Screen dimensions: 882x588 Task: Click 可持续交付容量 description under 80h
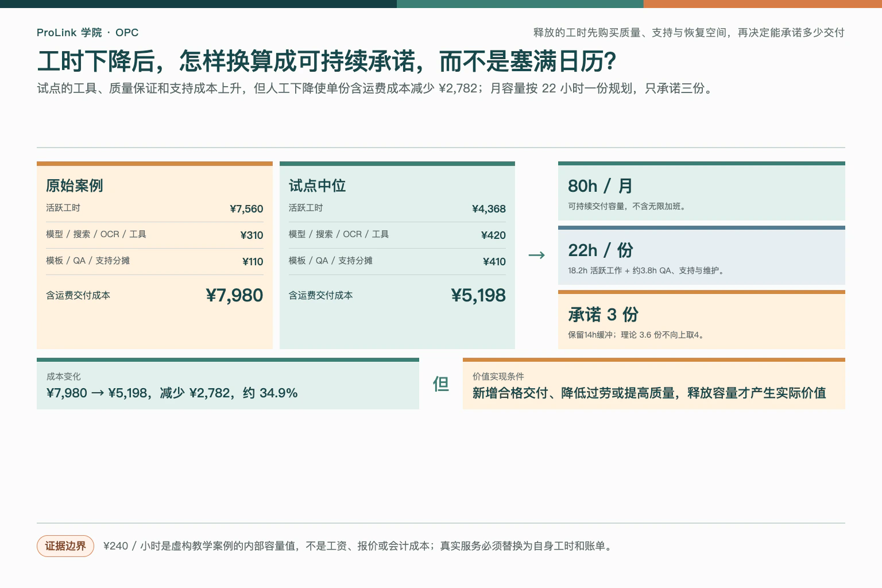[626, 206]
